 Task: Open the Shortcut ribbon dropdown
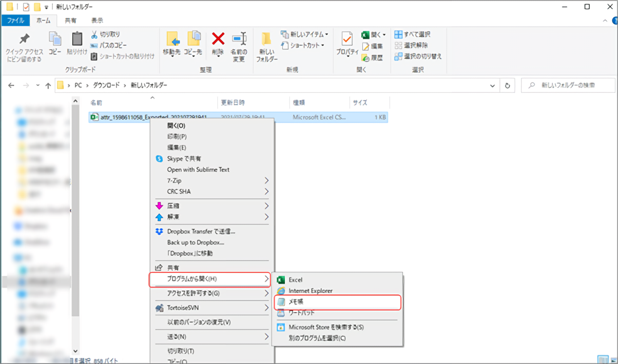coord(303,45)
